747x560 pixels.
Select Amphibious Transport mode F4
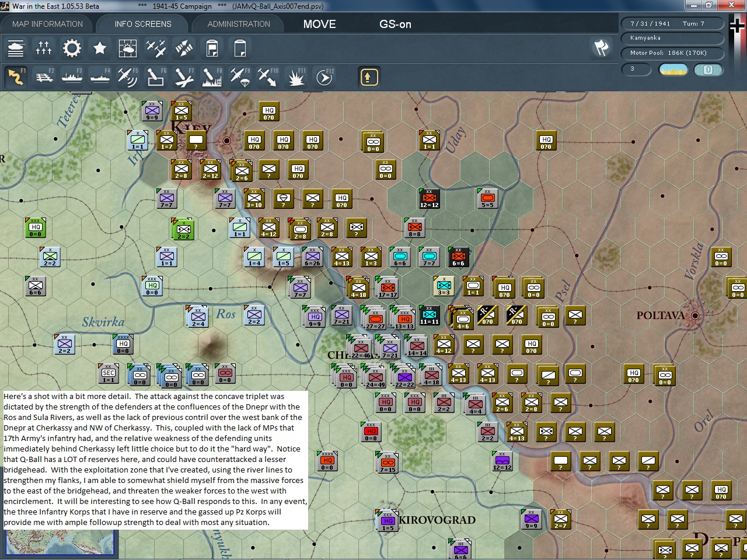tap(100, 77)
